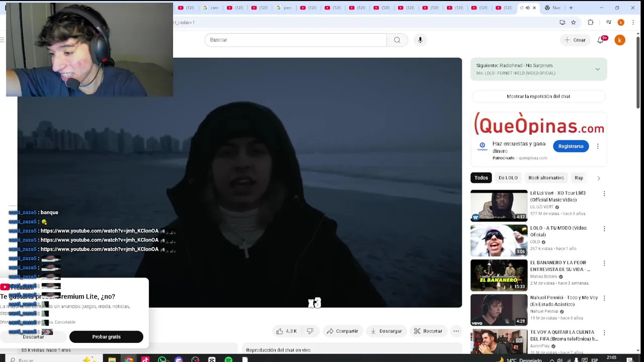Focus the YouTube Buscar search field
Image resolution: width=644 pixels, height=362 pixels.
tap(295, 40)
